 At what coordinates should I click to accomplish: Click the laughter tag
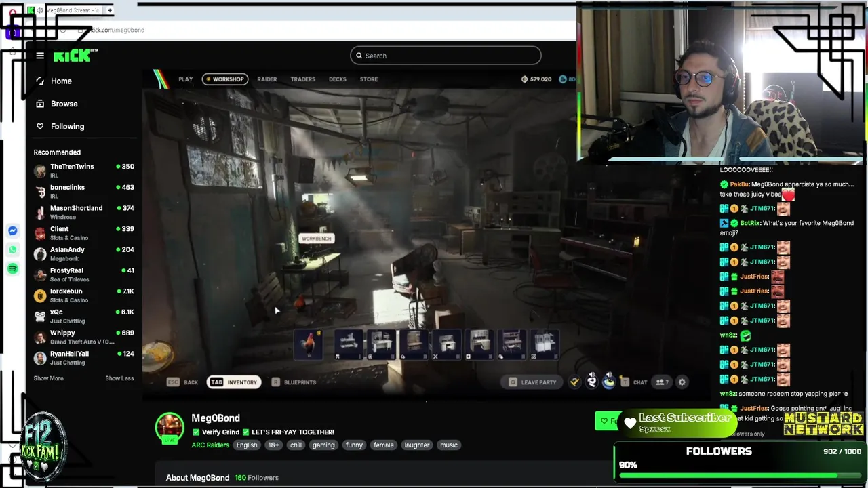click(x=417, y=445)
